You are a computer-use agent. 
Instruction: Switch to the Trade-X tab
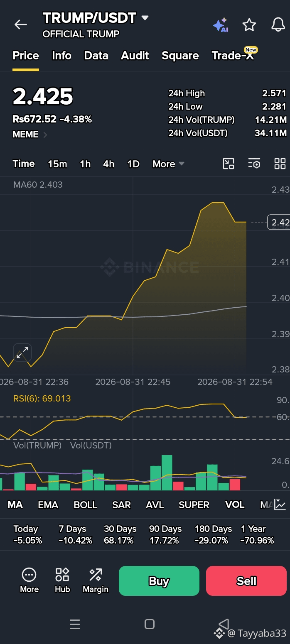coord(233,56)
